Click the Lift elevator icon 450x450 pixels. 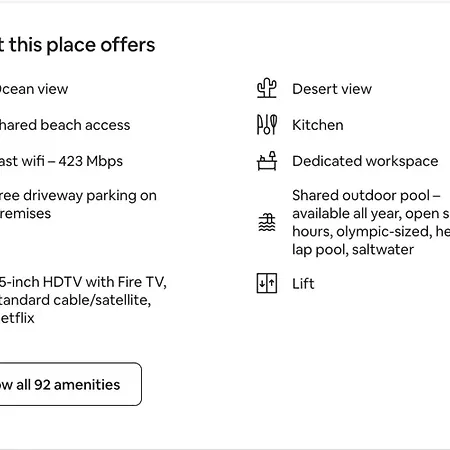coord(267,283)
